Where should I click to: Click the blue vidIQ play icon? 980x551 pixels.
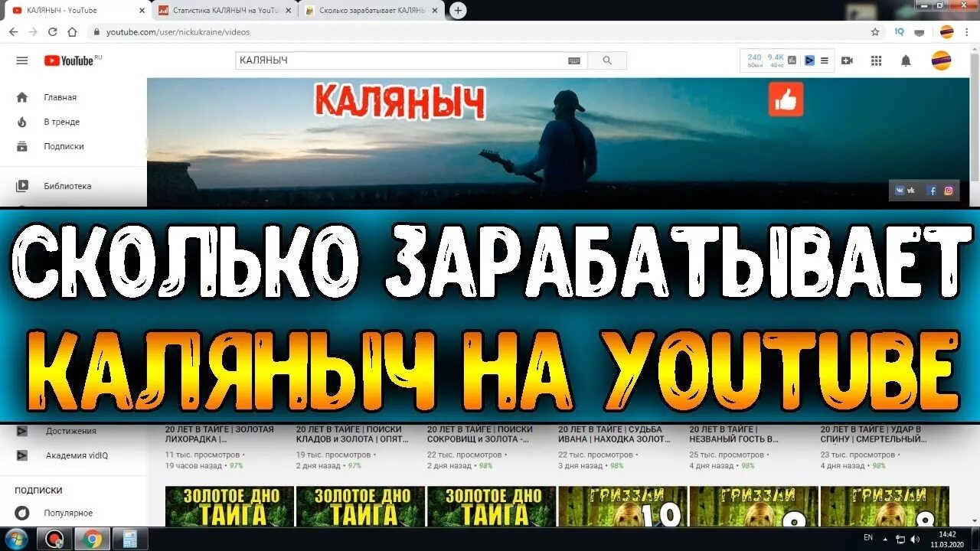(x=809, y=60)
